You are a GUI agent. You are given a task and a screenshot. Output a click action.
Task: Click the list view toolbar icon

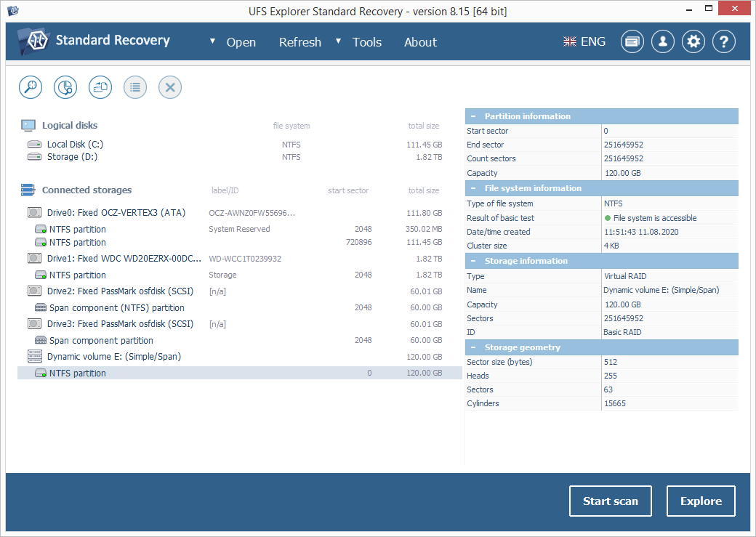click(135, 87)
